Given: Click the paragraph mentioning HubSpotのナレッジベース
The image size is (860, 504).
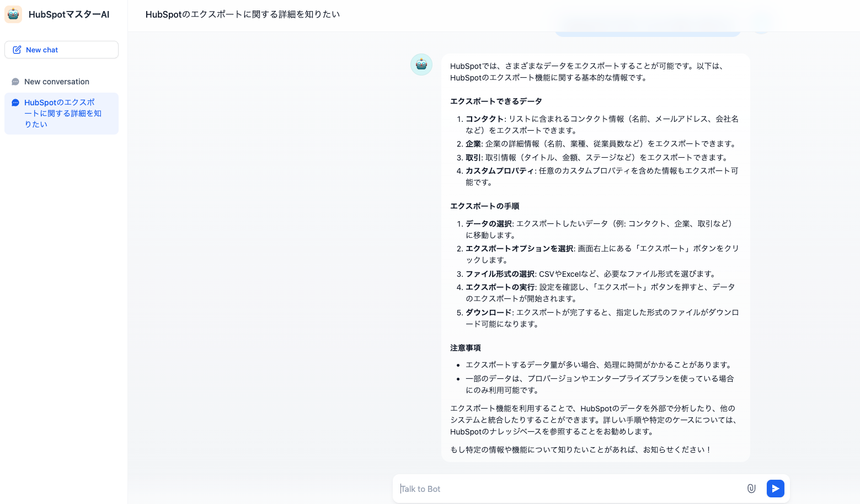Looking at the screenshot, I should coord(595,420).
